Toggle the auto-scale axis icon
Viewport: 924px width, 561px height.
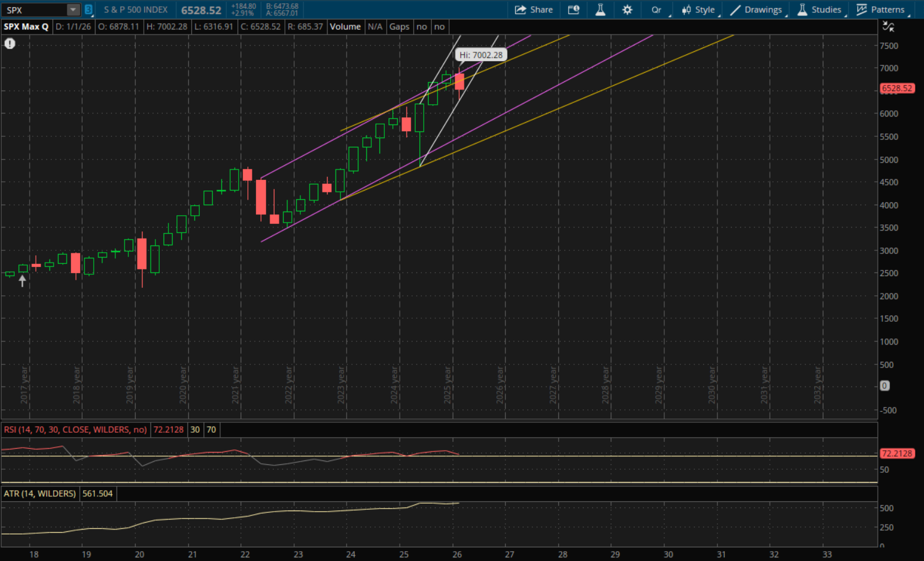(888, 27)
